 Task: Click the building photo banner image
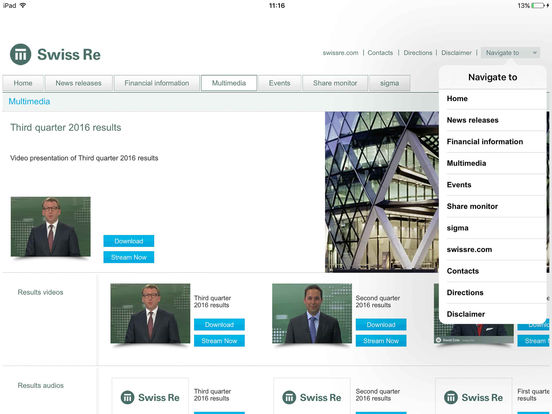[382, 192]
